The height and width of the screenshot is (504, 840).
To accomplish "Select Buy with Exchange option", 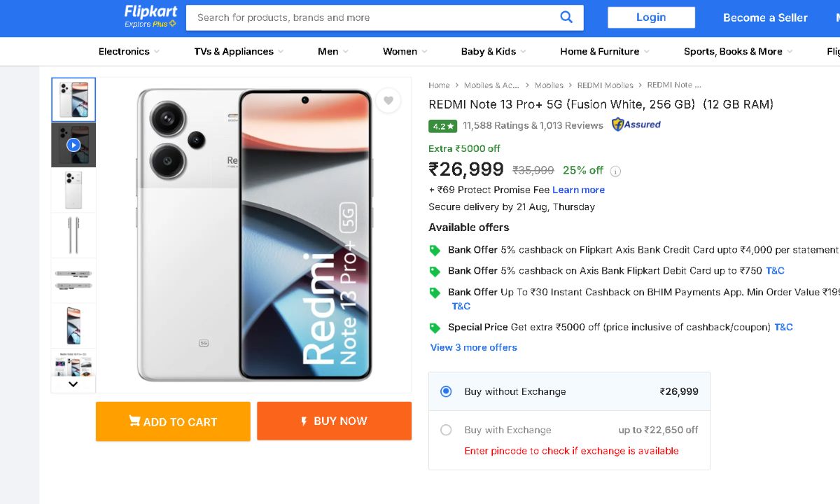I will pyautogui.click(x=446, y=430).
